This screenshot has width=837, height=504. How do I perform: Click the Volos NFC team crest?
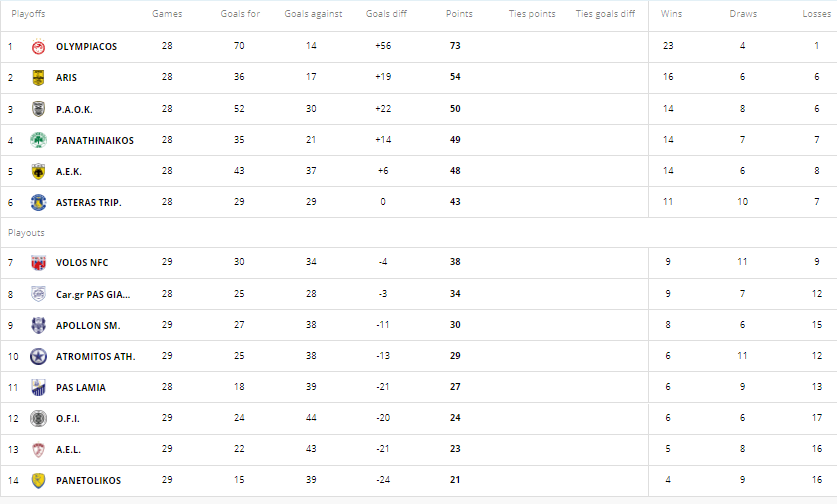38,263
